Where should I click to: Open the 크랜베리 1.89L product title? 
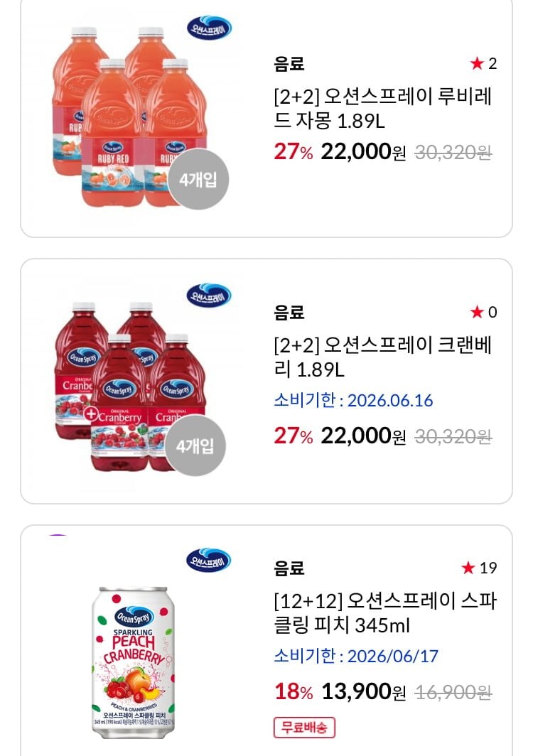(382, 357)
